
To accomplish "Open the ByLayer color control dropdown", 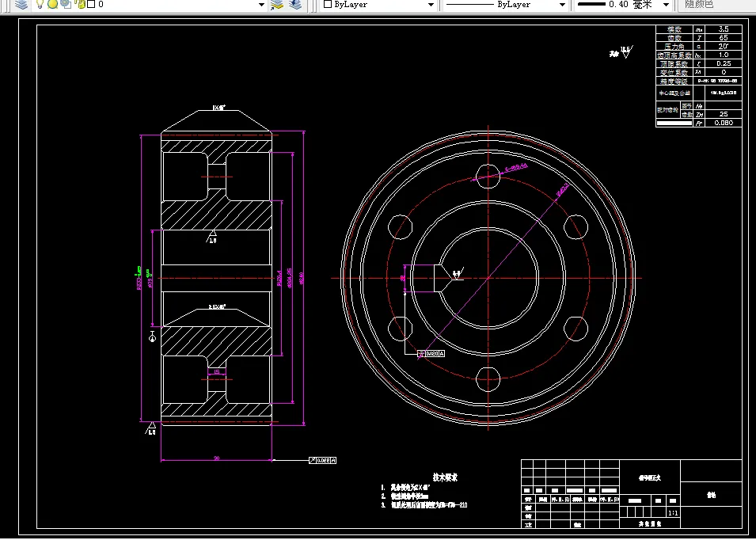I will [431, 5].
